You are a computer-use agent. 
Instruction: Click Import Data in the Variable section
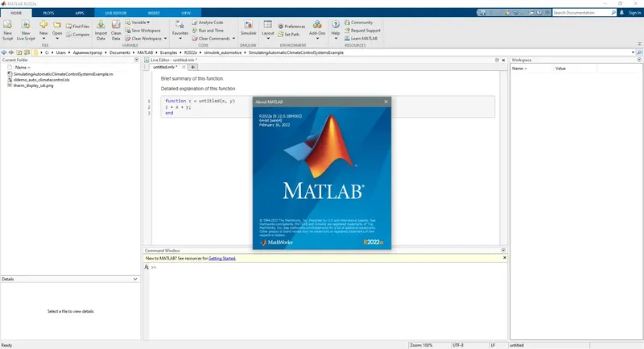click(x=101, y=30)
